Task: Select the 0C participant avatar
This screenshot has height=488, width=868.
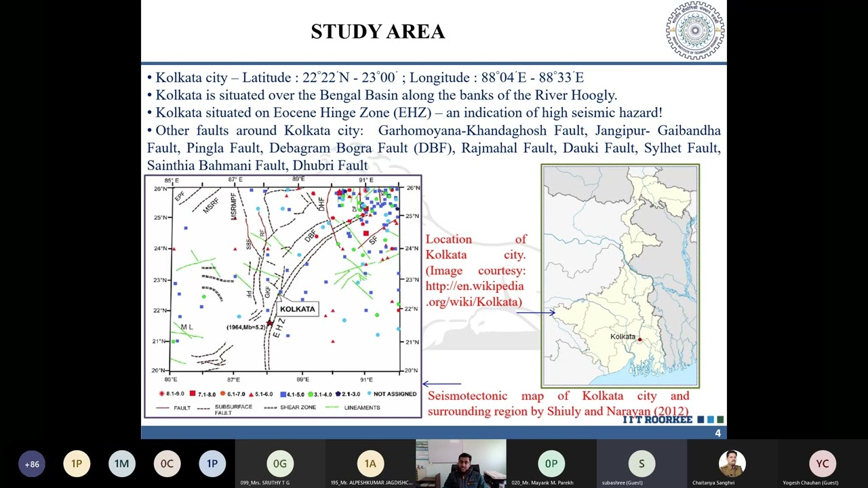Action: click(167, 464)
